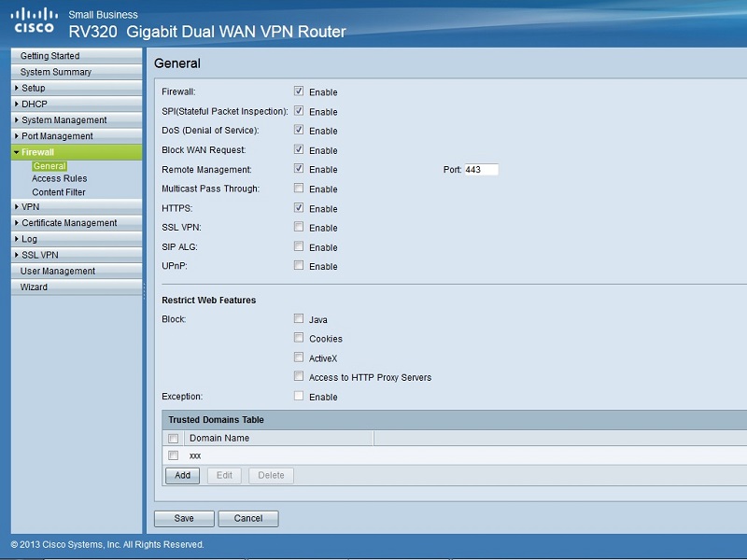Open the Content Filter page
This screenshot has height=560, width=747.
pyautogui.click(x=59, y=192)
